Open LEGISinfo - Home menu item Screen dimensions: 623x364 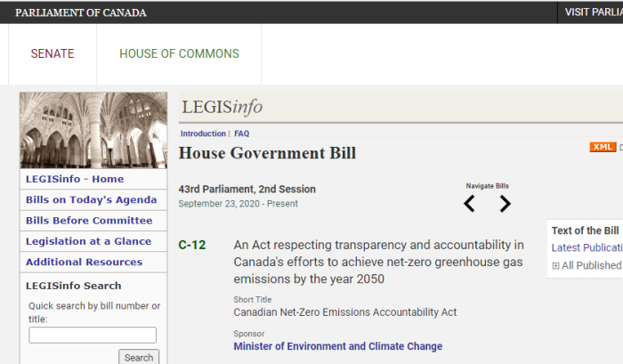(x=75, y=179)
